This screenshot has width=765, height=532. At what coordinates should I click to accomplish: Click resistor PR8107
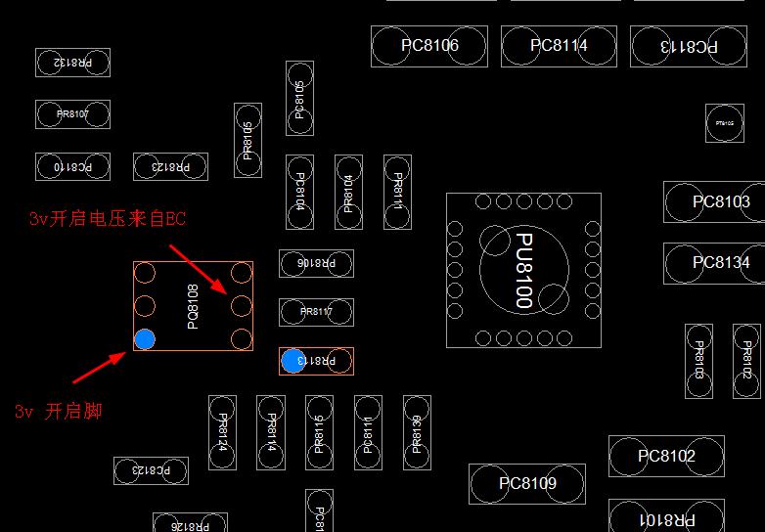72,114
